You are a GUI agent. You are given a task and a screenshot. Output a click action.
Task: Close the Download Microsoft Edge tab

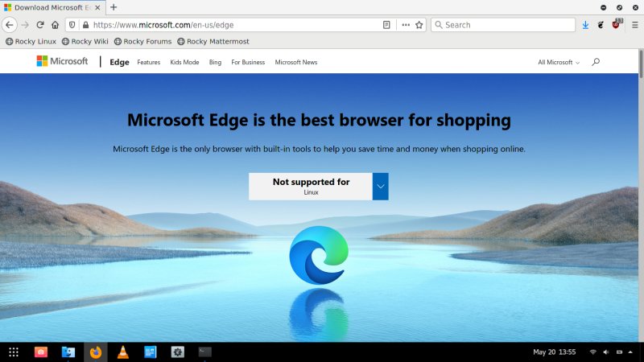(x=97, y=7)
